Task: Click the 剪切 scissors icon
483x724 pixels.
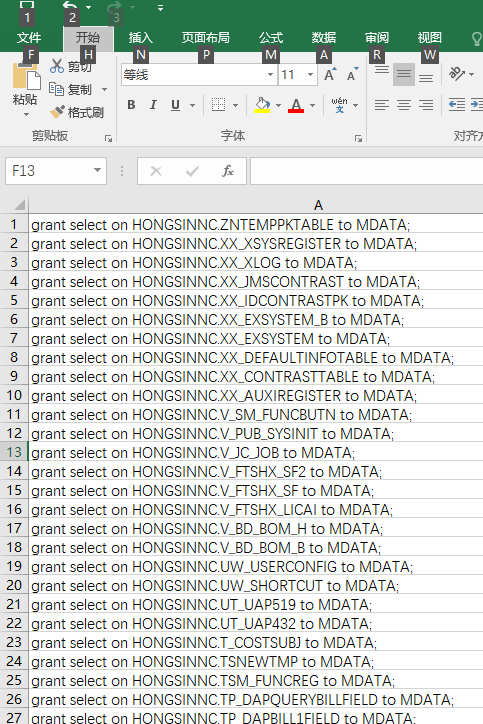Action: coord(57,66)
